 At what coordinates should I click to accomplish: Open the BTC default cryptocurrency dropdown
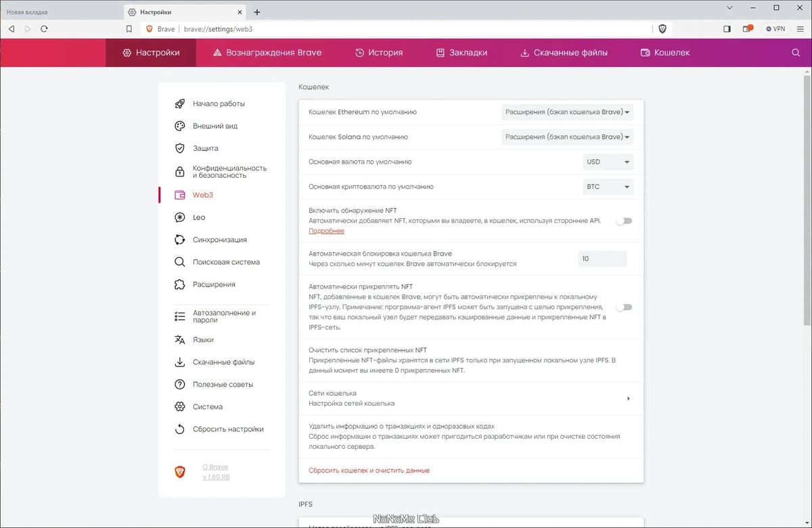608,187
